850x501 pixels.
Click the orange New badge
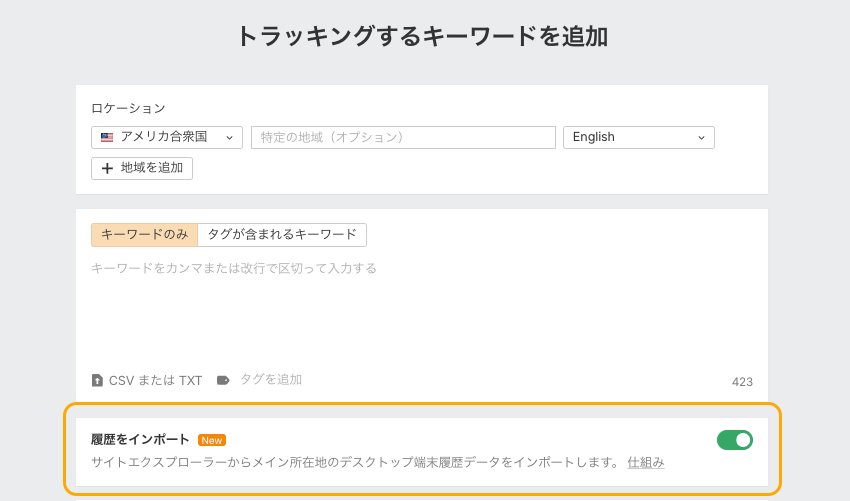[212, 440]
